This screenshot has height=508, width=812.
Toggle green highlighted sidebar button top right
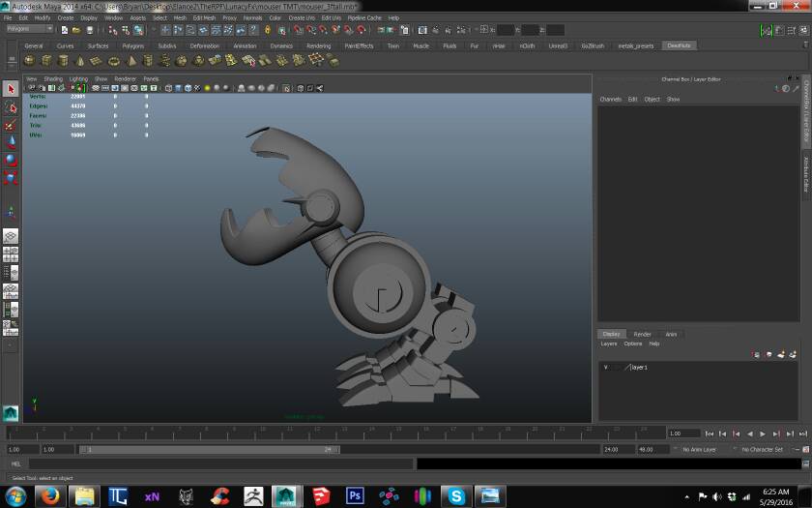766,31
